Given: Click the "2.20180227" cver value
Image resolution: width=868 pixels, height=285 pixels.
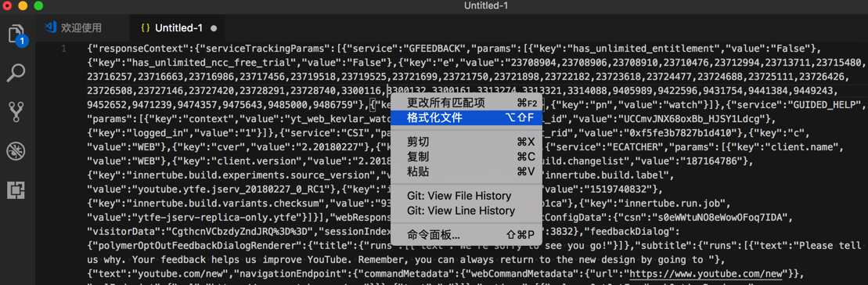Looking at the screenshot, I should click(330, 148).
